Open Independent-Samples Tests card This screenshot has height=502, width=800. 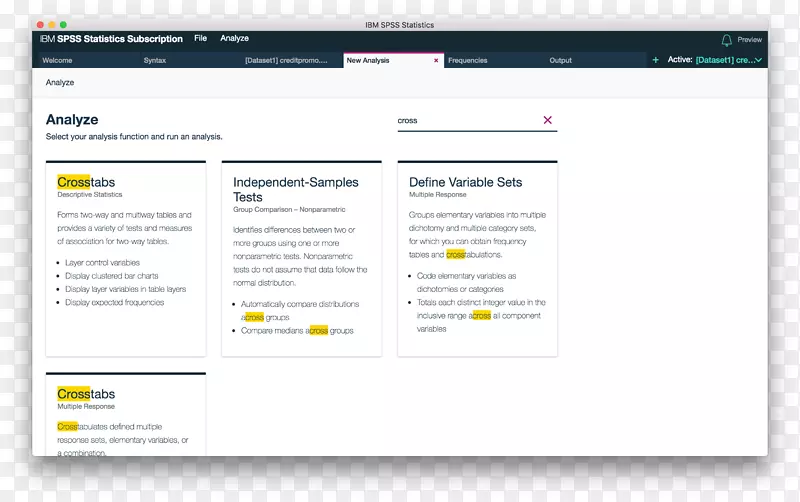tap(302, 259)
